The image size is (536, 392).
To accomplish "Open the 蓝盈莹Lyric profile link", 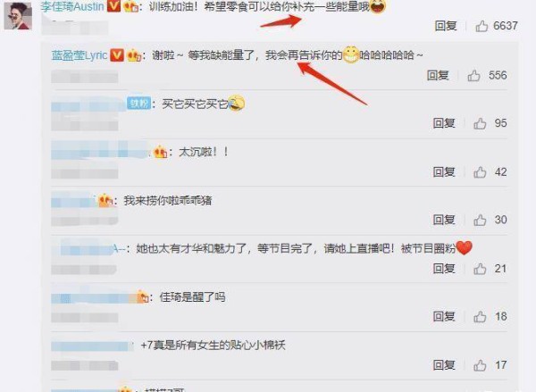I will pyautogui.click(x=80, y=55).
